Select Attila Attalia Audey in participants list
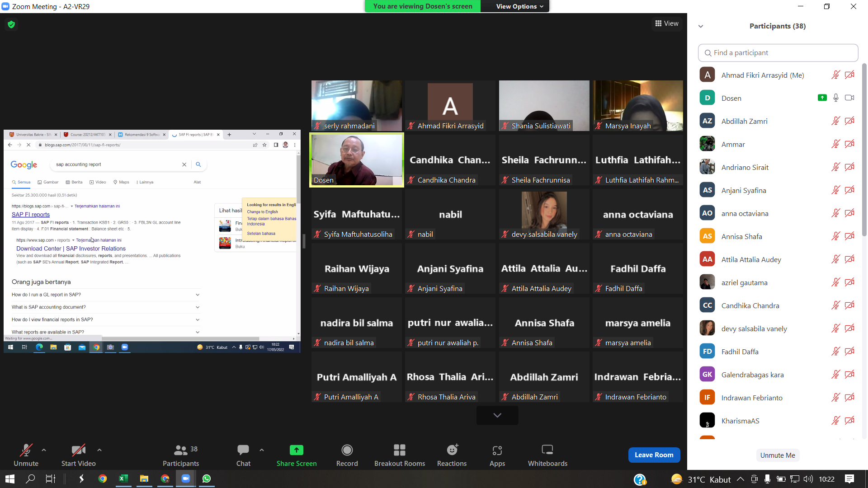868x488 pixels. (778, 259)
